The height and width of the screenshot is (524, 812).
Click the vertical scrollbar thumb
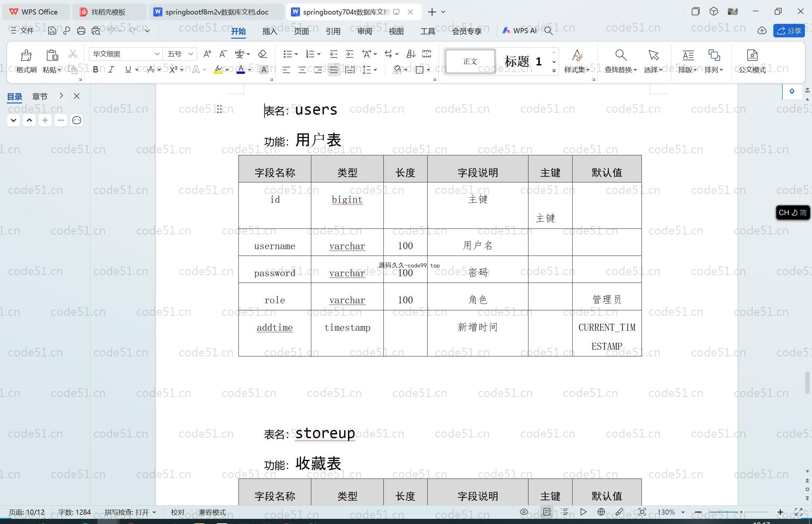[807, 383]
